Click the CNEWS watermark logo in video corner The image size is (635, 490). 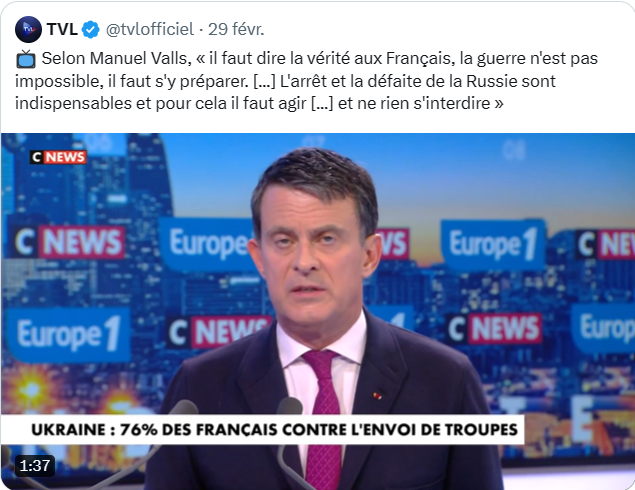(58, 157)
